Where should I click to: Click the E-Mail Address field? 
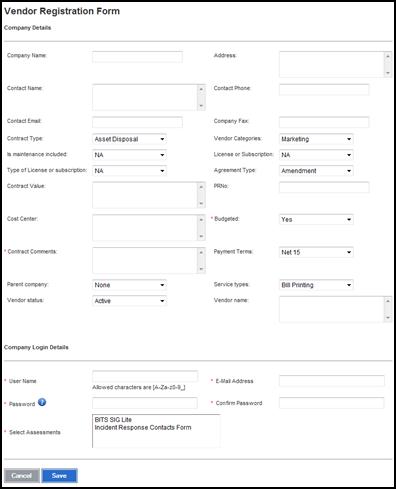click(332, 381)
